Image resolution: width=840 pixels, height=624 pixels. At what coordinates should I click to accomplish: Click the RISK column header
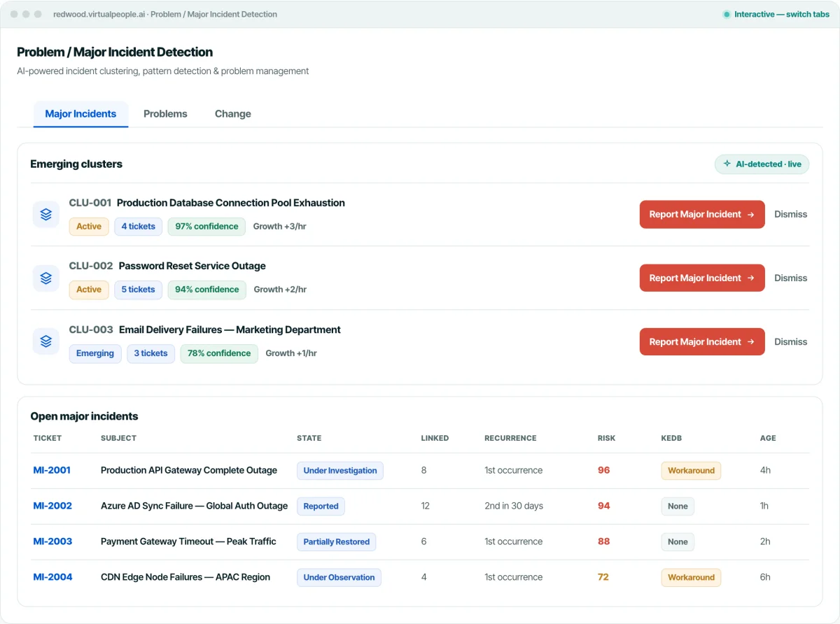pyautogui.click(x=607, y=438)
